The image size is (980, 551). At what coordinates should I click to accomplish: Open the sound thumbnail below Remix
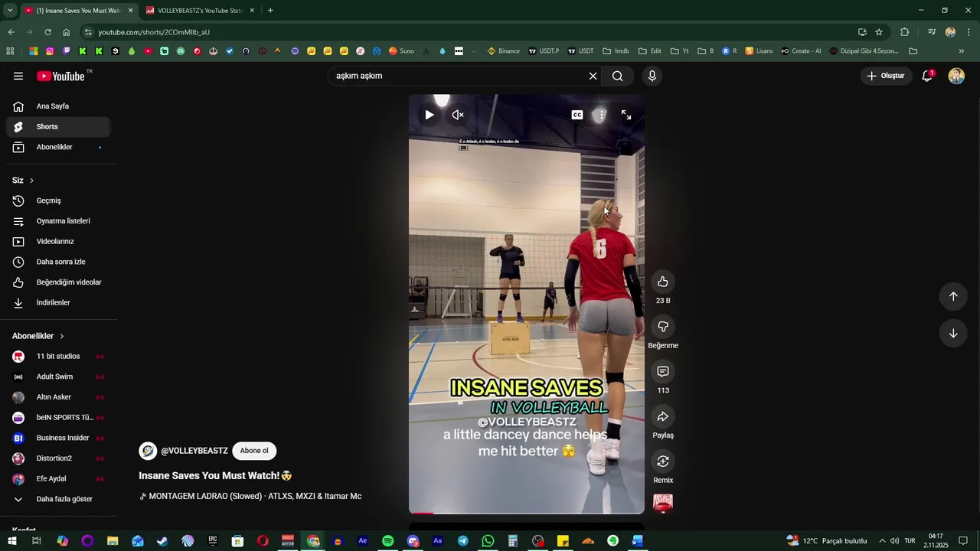663,503
